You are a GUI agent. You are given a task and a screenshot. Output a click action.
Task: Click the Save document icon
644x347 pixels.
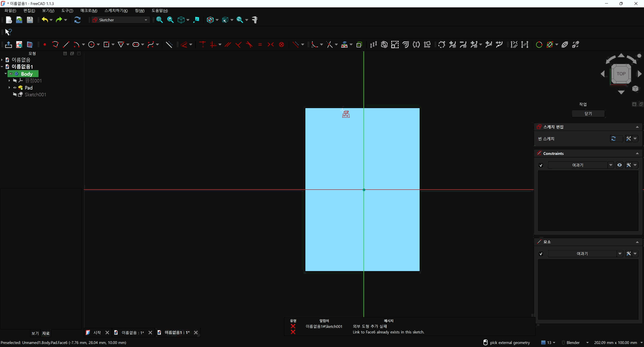point(30,20)
